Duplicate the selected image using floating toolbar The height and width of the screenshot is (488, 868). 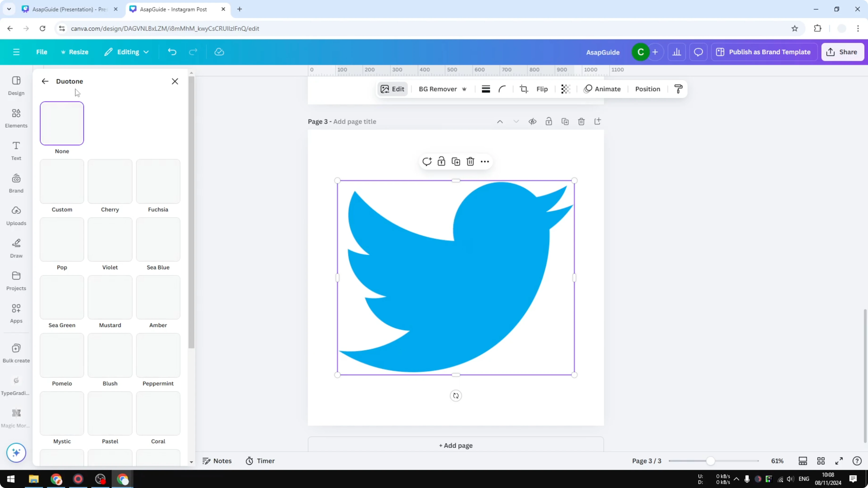click(x=455, y=161)
